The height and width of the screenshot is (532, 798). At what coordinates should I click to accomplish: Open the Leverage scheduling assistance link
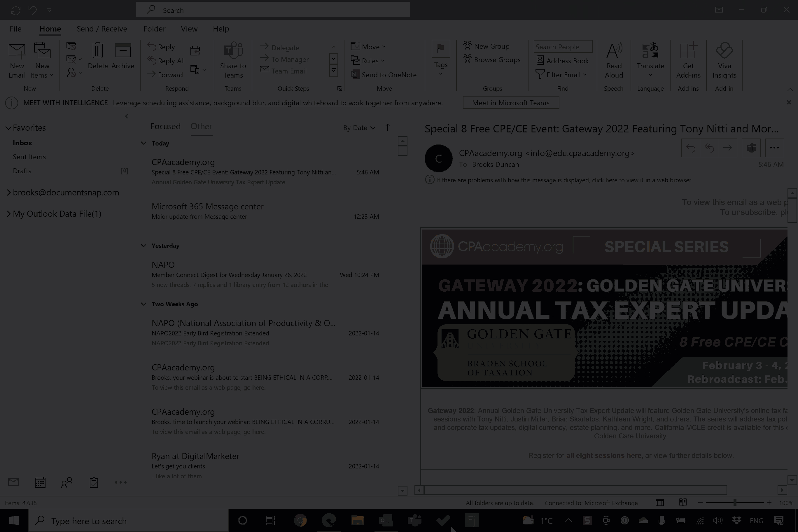[x=278, y=103]
